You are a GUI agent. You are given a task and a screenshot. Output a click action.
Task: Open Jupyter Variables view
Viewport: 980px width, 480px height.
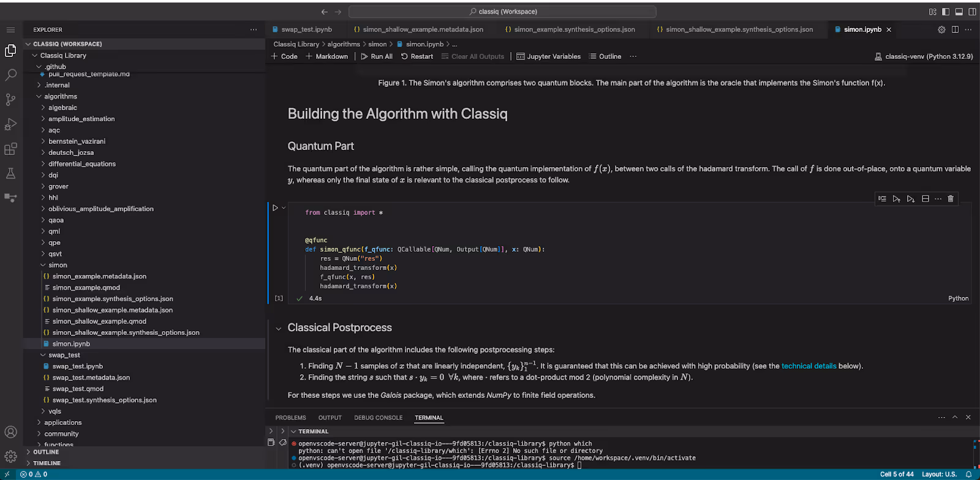point(549,56)
